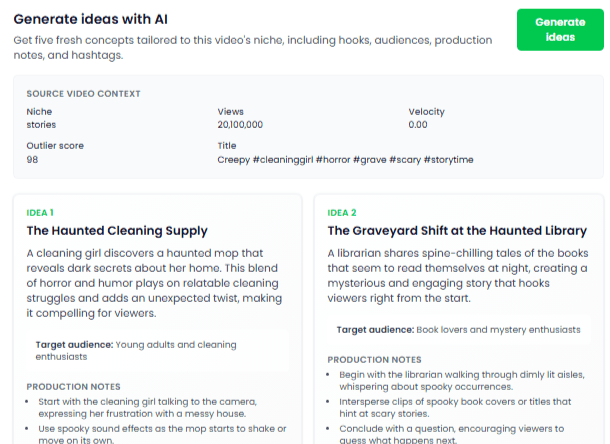Click the Outlier score value 98
This screenshot has width=610, height=444.
[33, 160]
